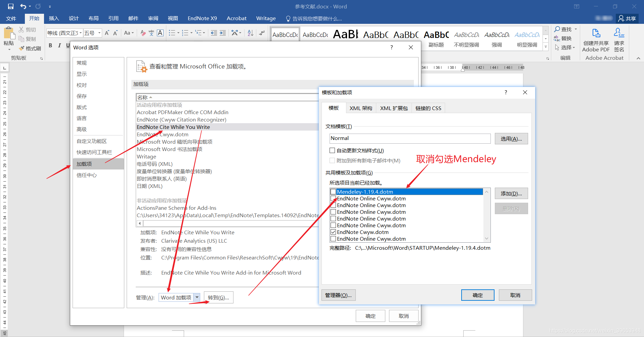
Task: Toggle Bold formatting button
Action: [x=50, y=45]
